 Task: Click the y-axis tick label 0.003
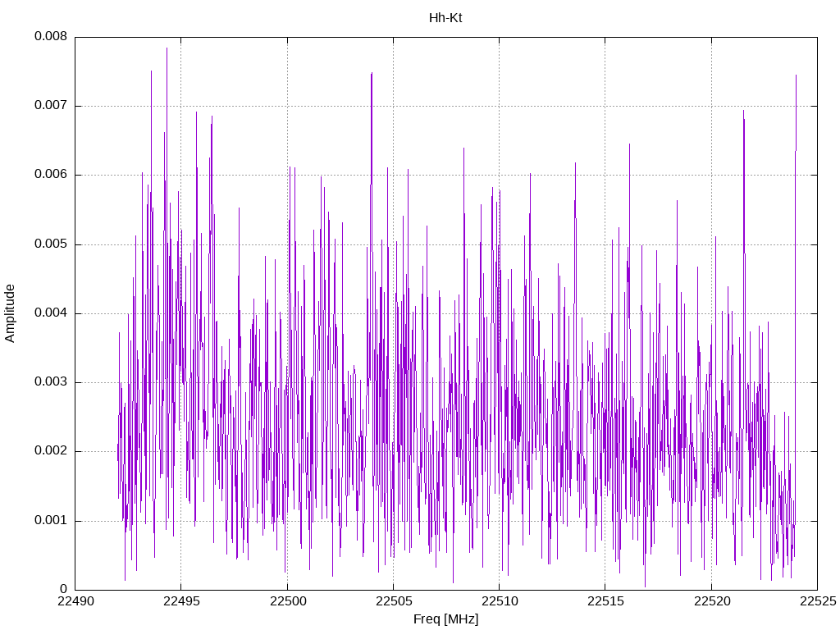click(51, 382)
